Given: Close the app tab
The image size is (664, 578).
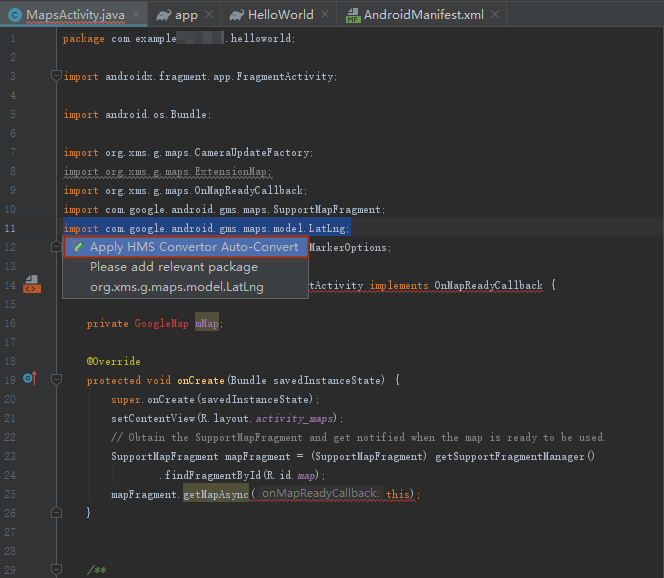Looking at the screenshot, I should [209, 14].
